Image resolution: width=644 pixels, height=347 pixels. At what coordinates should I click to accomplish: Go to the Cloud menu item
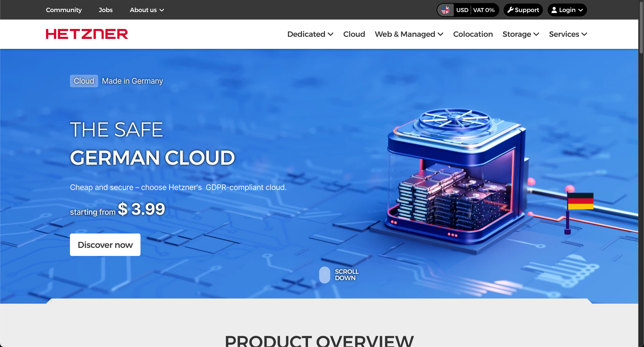pos(354,34)
